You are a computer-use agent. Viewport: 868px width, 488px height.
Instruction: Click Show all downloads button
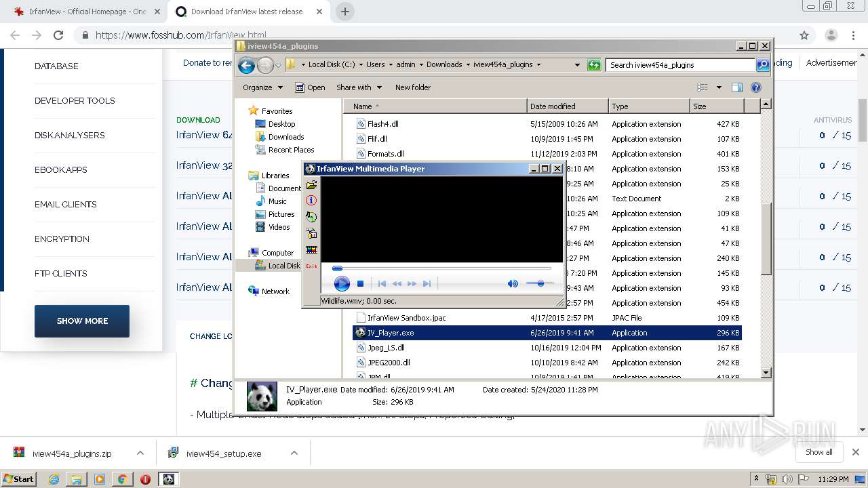point(818,452)
